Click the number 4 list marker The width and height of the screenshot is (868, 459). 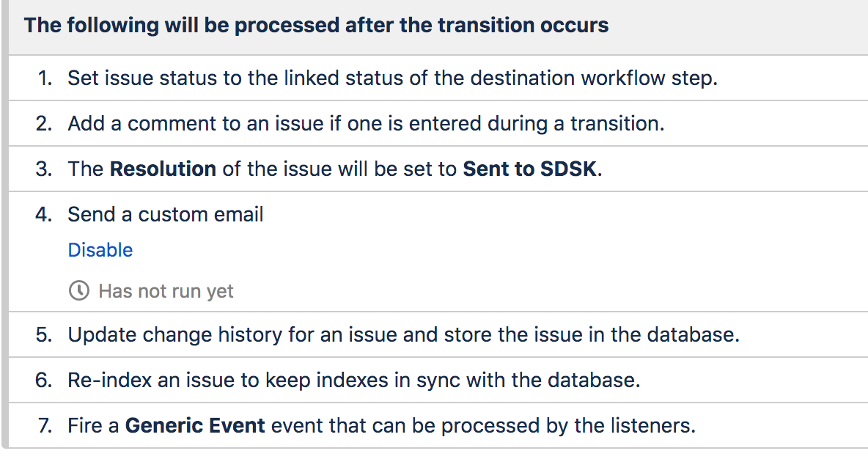point(44,214)
